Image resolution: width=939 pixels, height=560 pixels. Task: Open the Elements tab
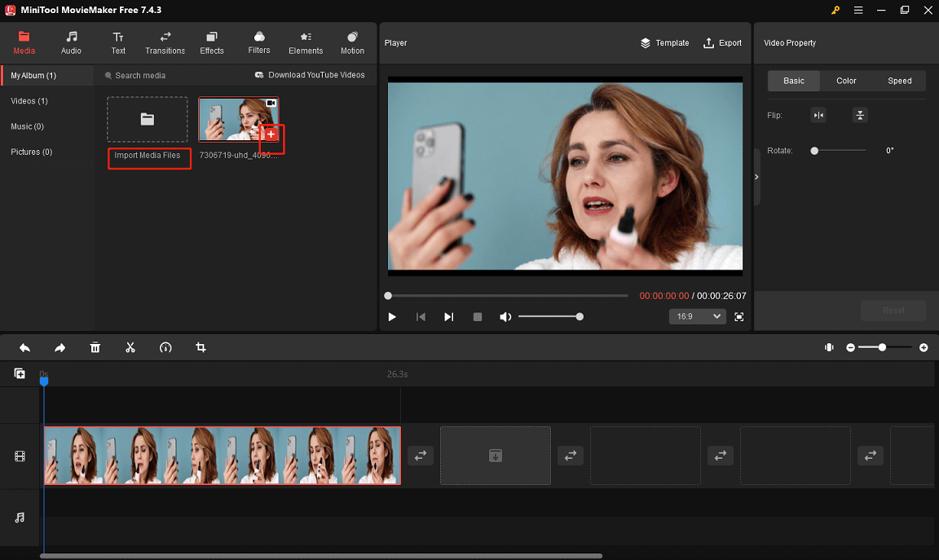point(306,43)
